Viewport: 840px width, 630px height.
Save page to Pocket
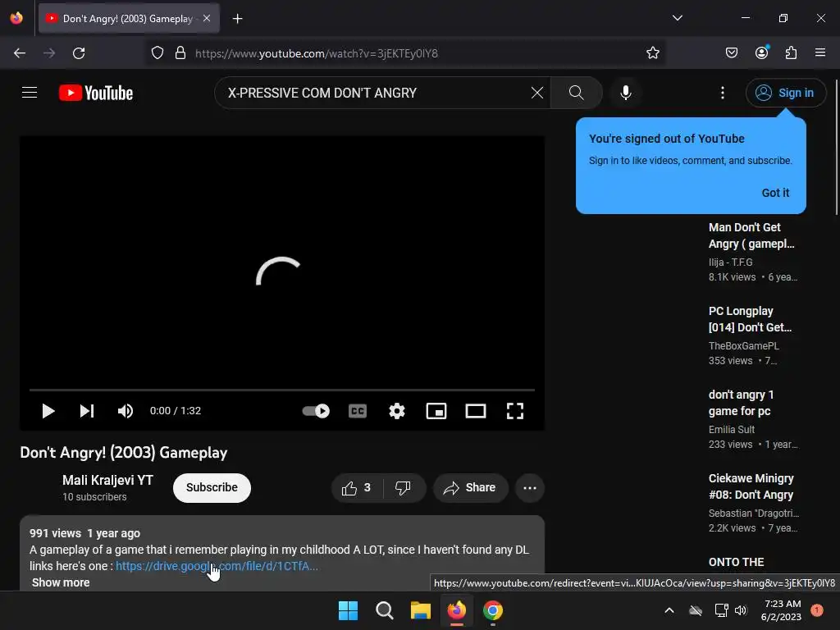click(731, 53)
